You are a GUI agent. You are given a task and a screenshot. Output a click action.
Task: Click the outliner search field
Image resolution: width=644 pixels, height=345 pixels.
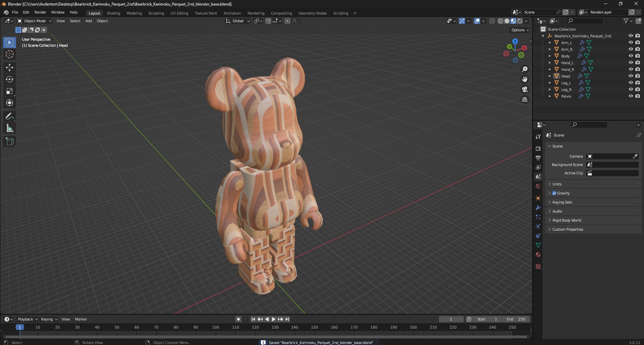(x=585, y=21)
